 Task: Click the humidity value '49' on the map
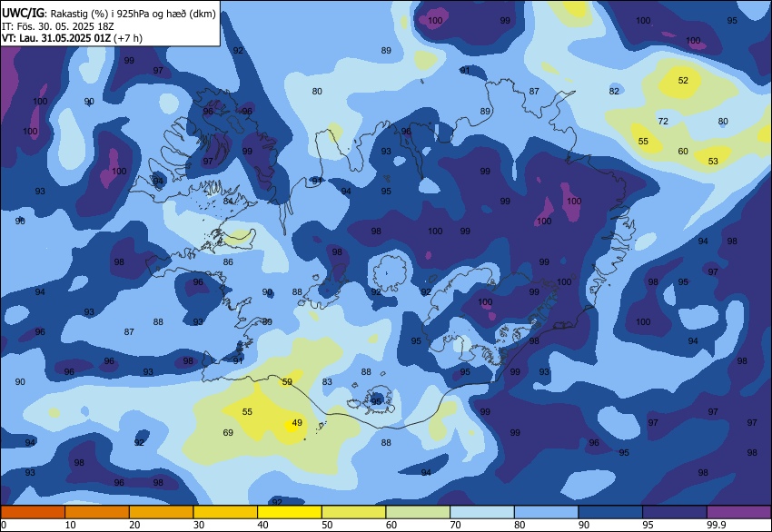tap(297, 423)
